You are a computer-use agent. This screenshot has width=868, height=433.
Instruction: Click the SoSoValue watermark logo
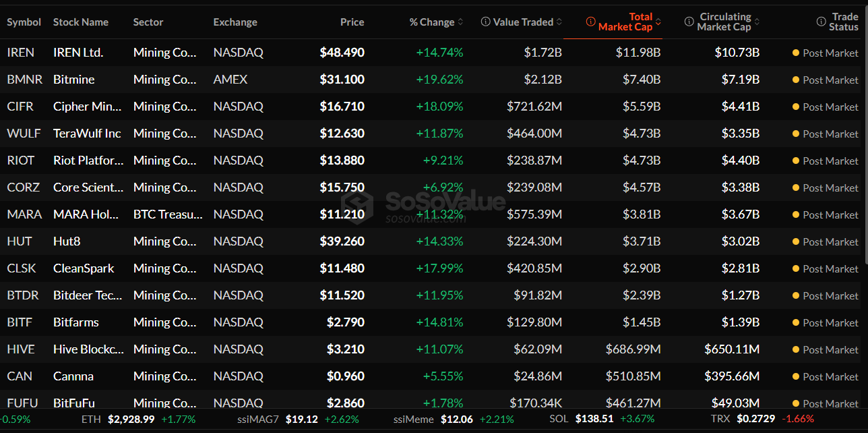coord(356,202)
